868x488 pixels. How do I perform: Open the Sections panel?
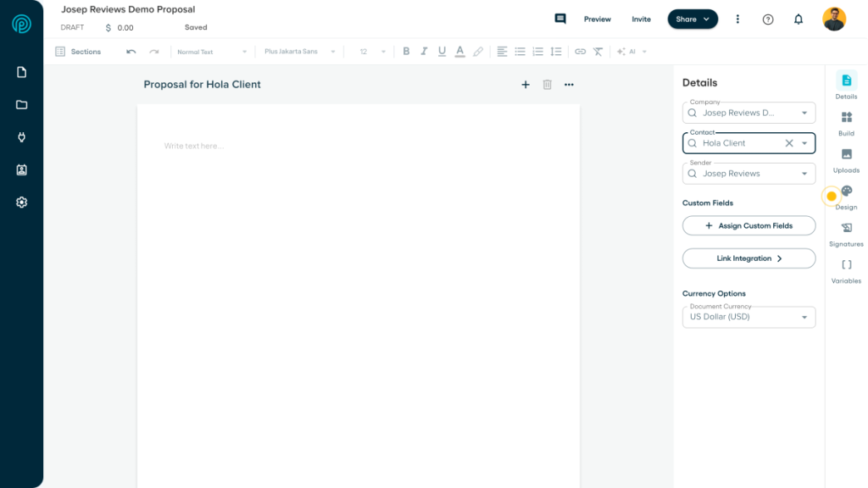click(78, 52)
